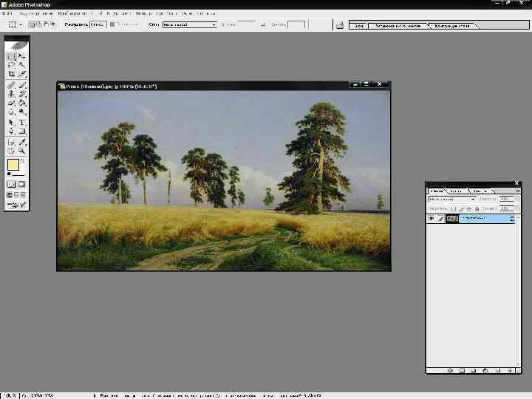Hide the background layer using eye icon
The width and height of the screenshot is (532, 399).
coord(432,219)
